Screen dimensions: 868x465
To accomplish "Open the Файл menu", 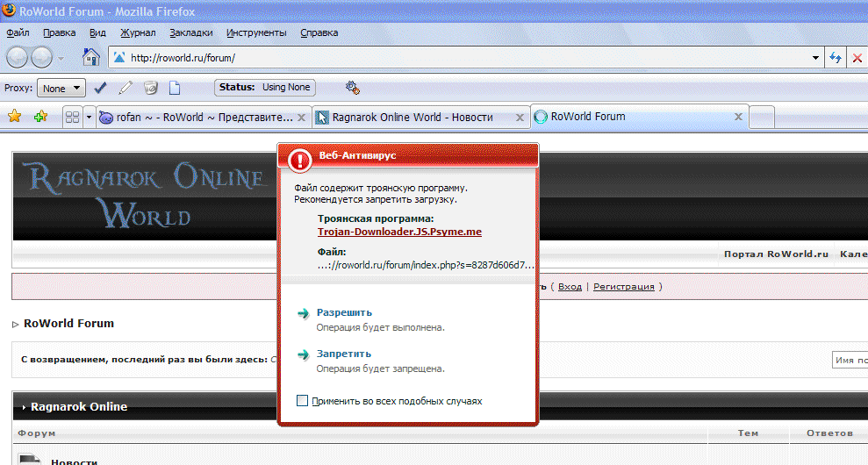I will 18,32.
